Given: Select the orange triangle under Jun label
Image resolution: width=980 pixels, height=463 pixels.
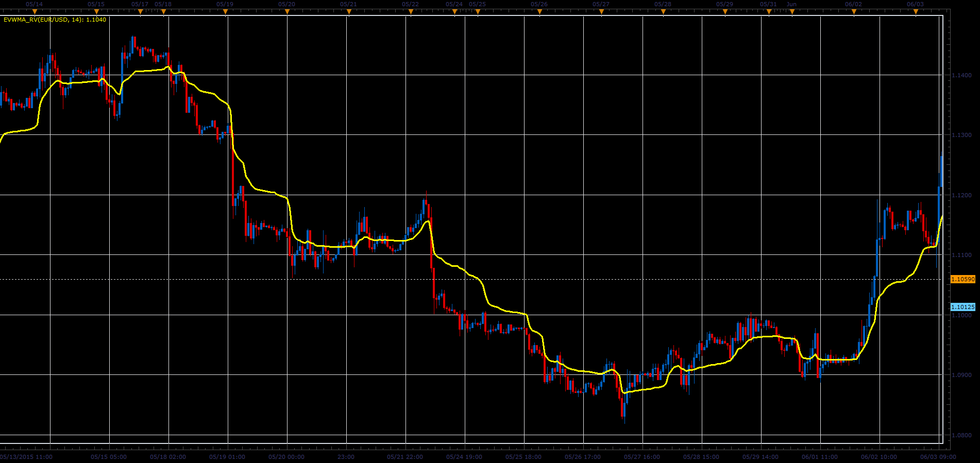Looking at the screenshot, I should click(792, 12).
